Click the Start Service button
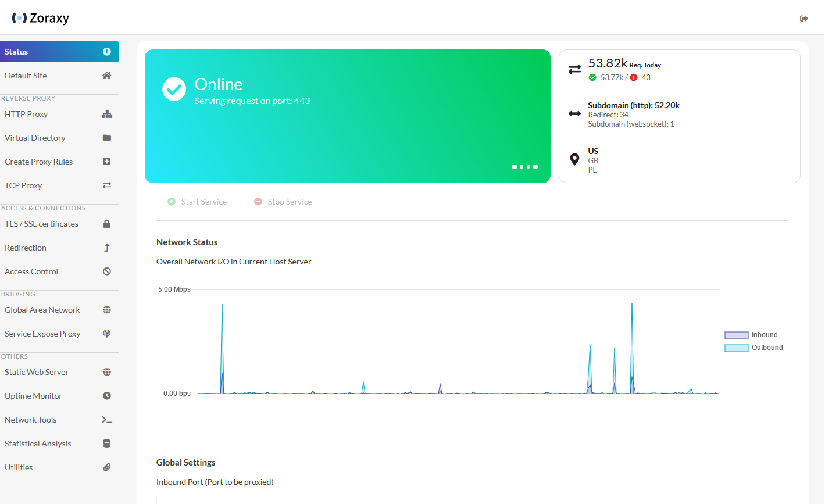825x504 pixels. click(x=197, y=202)
